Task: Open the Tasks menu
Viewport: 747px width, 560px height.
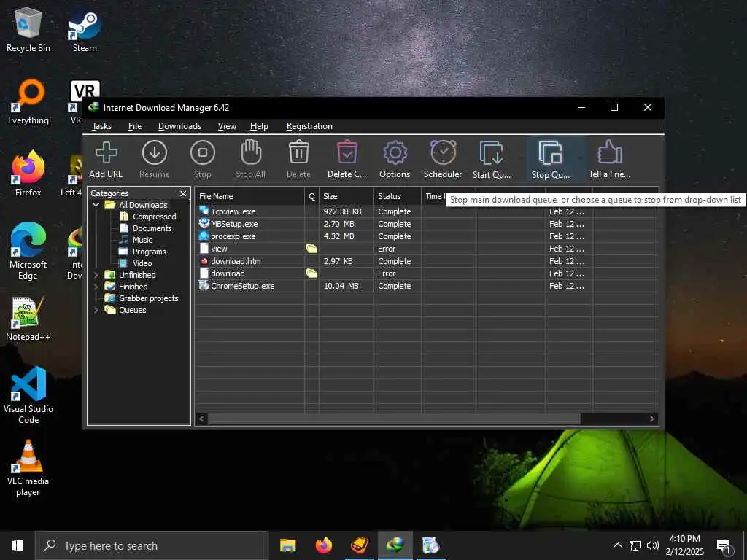Action: pyautogui.click(x=101, y=126)
